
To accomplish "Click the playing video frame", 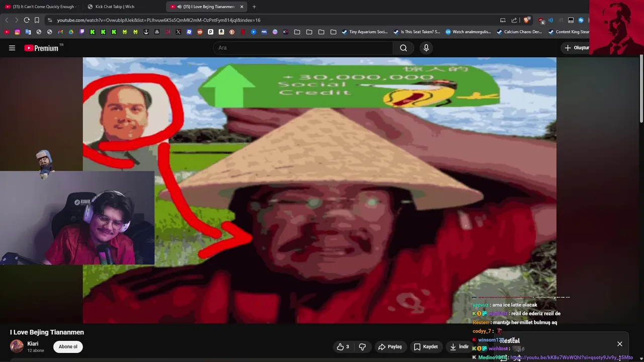I will 319,190.
